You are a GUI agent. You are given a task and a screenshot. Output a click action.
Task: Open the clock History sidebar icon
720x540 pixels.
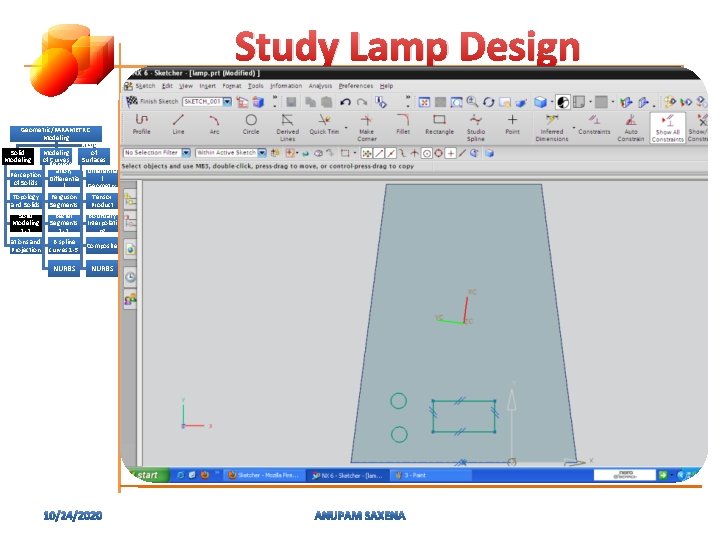point(130,277)
